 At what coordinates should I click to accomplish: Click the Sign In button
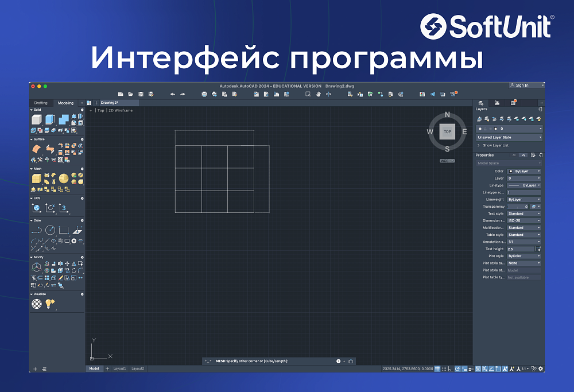pos(526,86)
